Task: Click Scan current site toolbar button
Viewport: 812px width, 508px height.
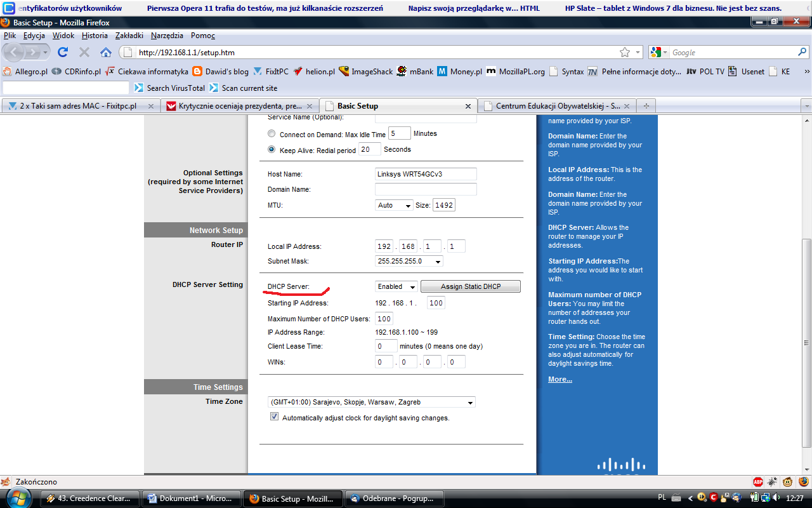Action: (243, 88)
